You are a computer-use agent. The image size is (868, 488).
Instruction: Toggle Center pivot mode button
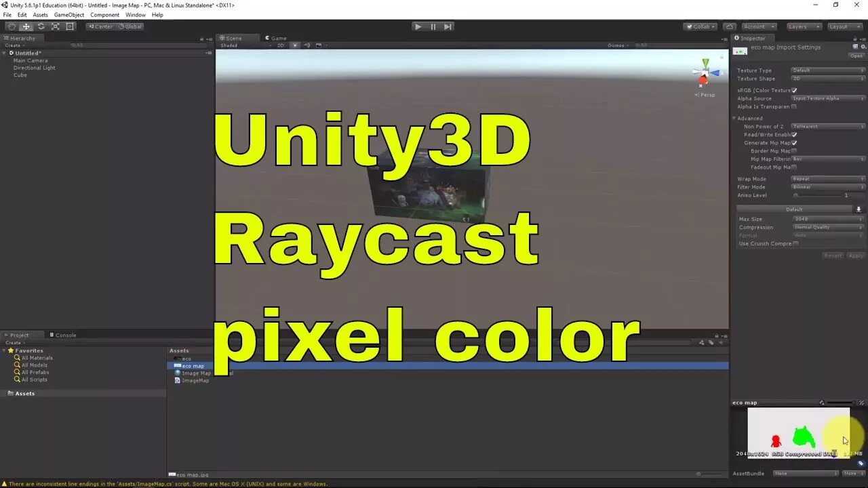click(x=100, y=26)
